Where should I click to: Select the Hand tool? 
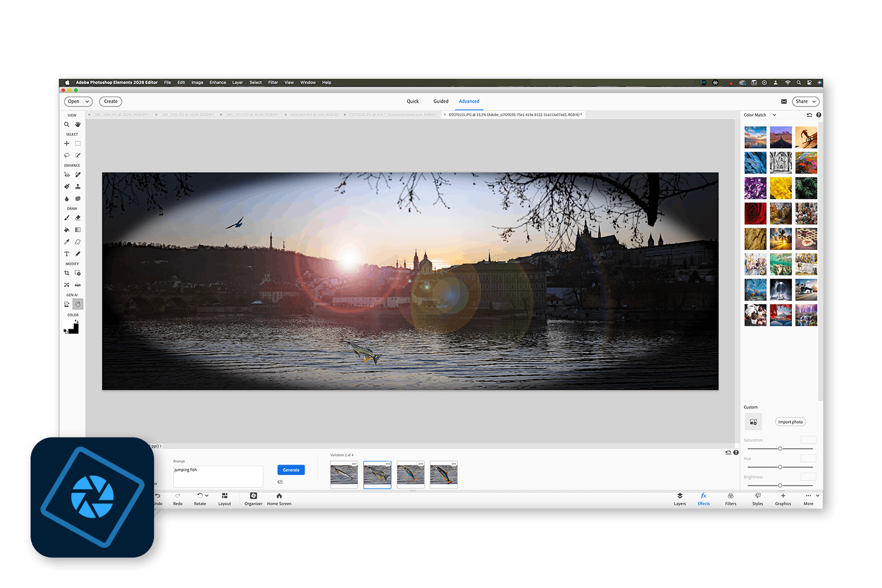(x=78, y=125)
